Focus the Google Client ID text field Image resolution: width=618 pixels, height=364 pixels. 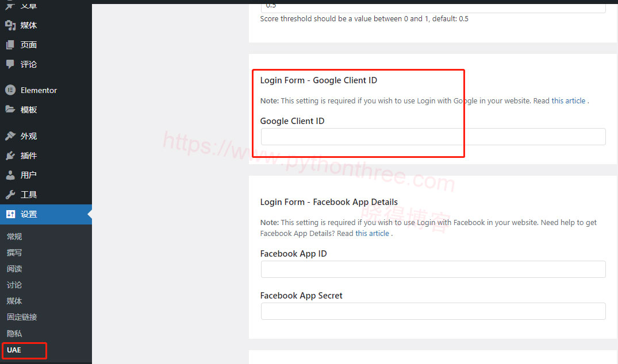[433, 137]
